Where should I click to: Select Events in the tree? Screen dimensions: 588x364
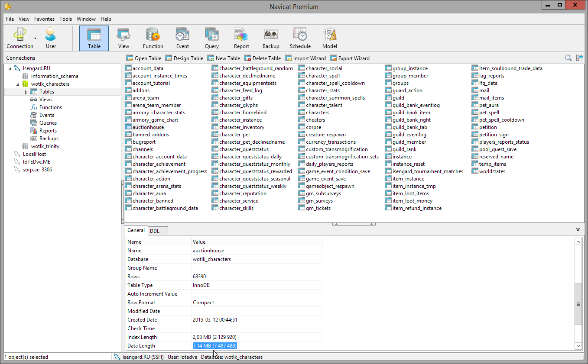46,115
